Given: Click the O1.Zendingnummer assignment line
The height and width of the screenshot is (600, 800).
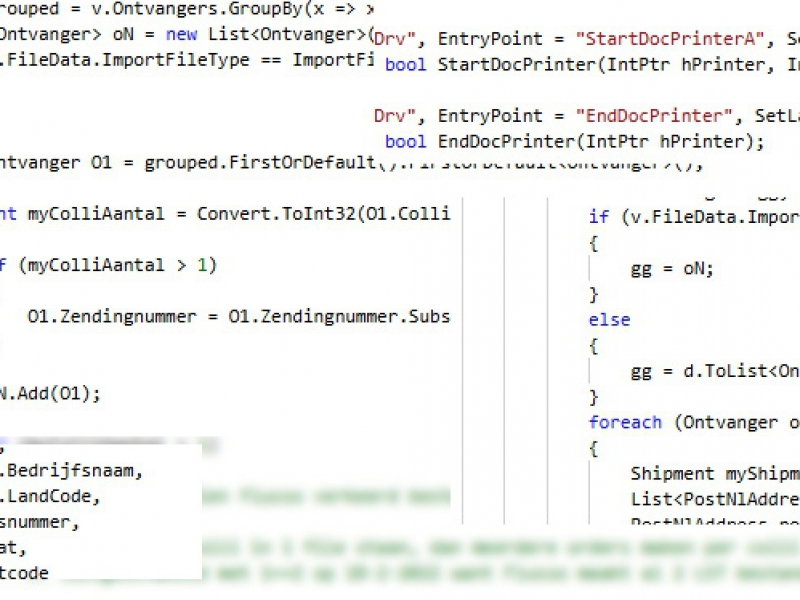Looking at the screenshot, I should pos(238,317).
